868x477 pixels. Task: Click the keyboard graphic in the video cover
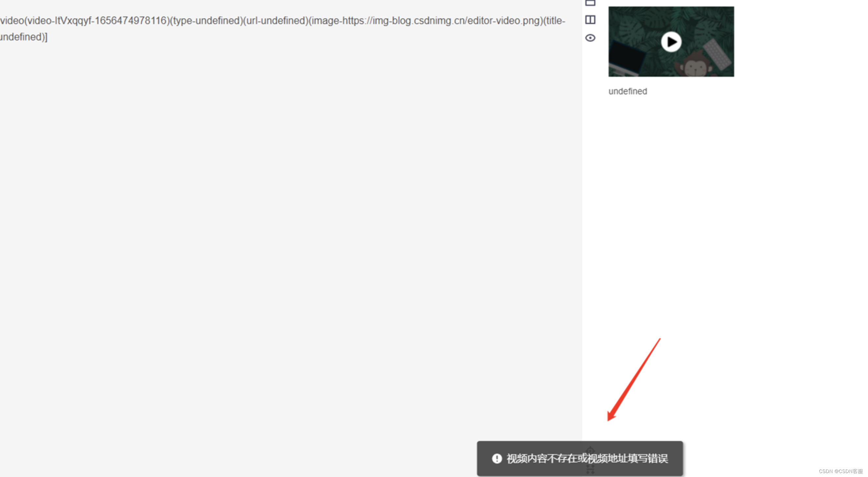(x=717, y=54)
